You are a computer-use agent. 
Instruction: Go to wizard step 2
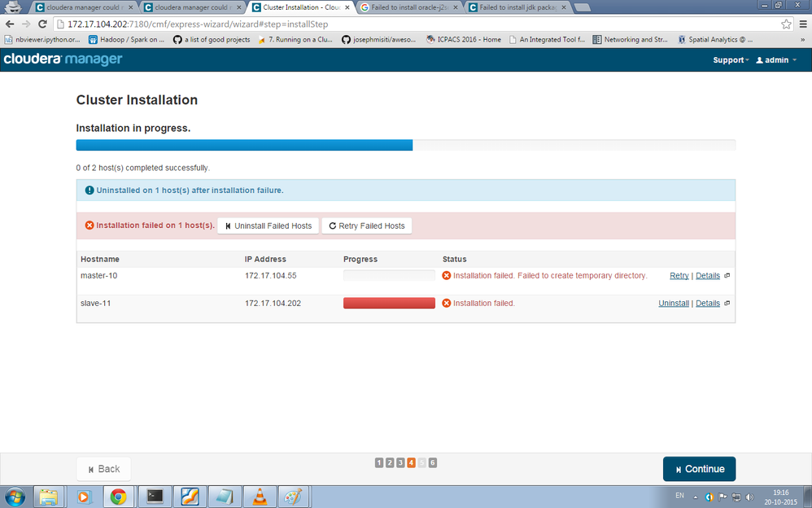(x=390, y=463)
